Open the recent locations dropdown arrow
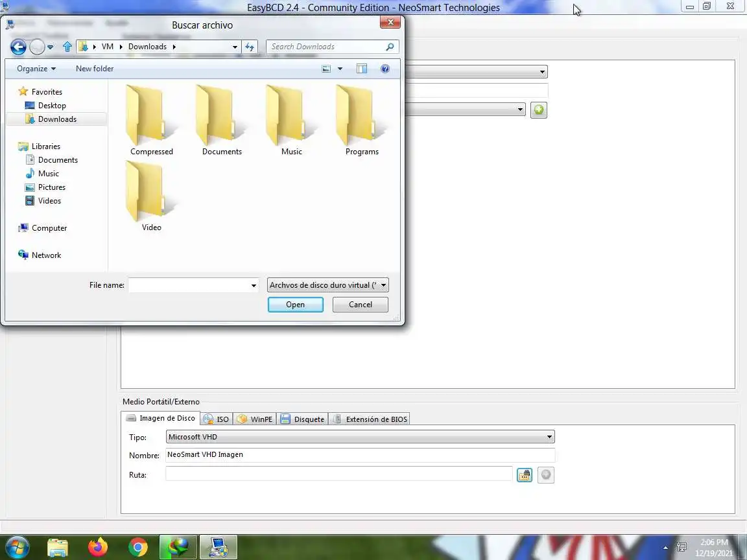The image size is (747, 560). (x=50, y=47)
